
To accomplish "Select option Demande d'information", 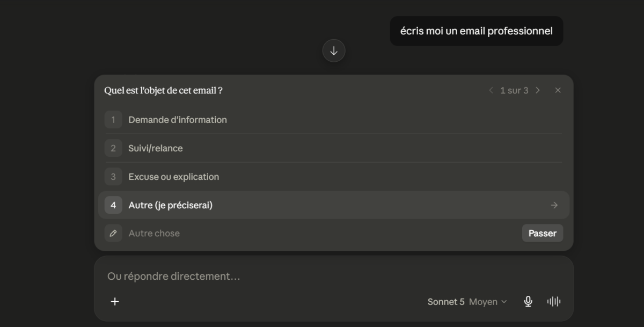I will [334, 120].
